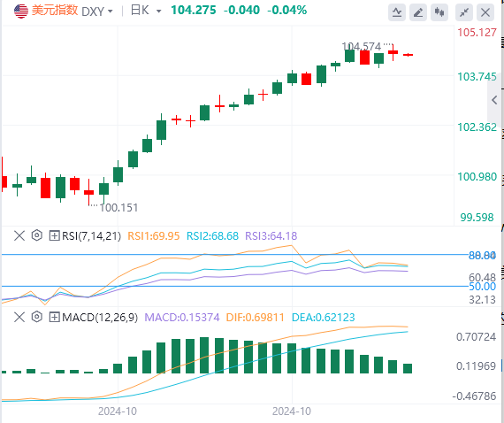The width and height of the screenshot is (504, 423).
Task: Expand the side panel chevron arrow
Action: coord(494,100)
